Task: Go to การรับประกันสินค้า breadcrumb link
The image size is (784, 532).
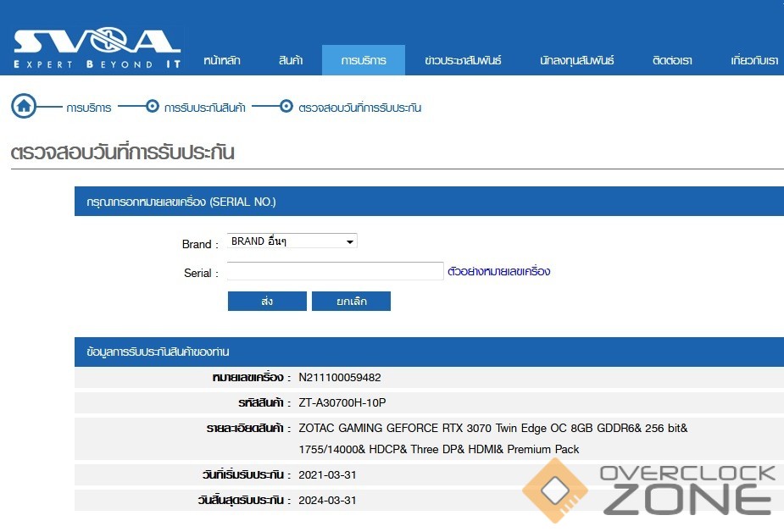Action: coord(204,108)
